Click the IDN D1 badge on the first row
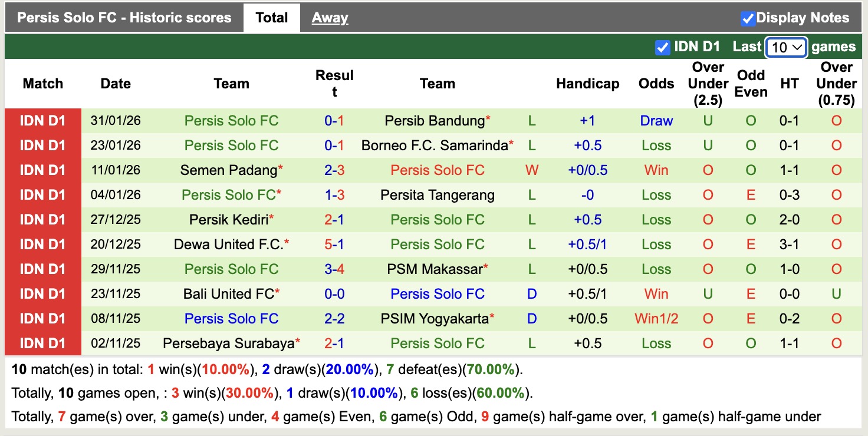 [x=43, y=120]
